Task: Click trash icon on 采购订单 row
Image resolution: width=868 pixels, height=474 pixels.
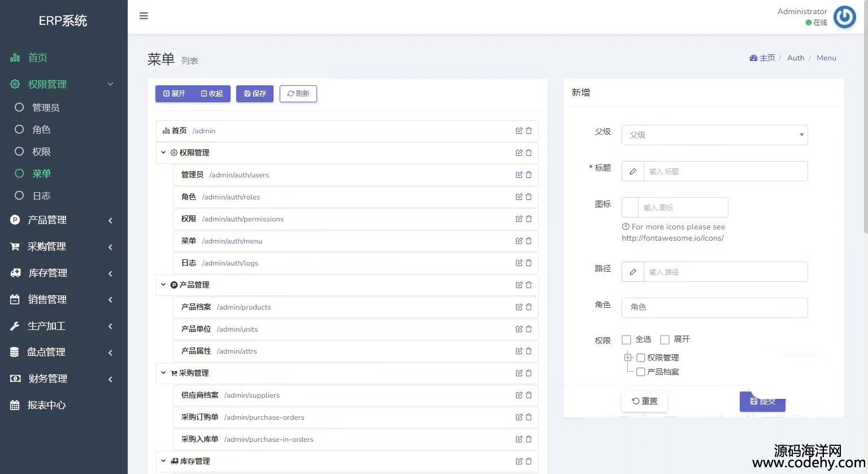Action: pos(529,417)
